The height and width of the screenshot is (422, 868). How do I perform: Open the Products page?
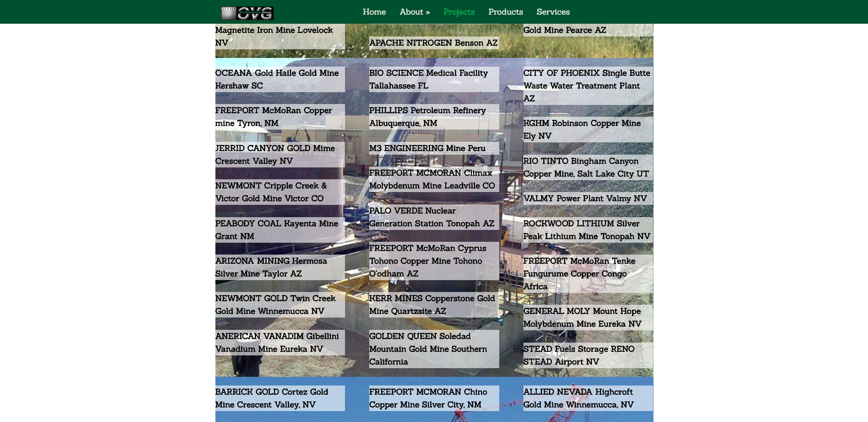coord(506,12)
